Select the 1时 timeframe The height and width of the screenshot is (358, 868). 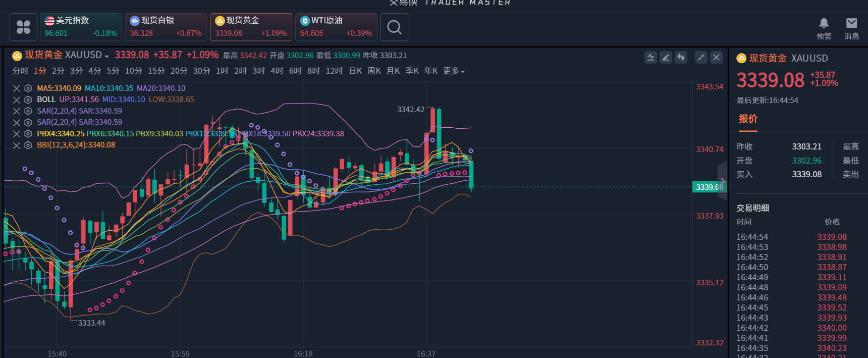pos(222,71)
